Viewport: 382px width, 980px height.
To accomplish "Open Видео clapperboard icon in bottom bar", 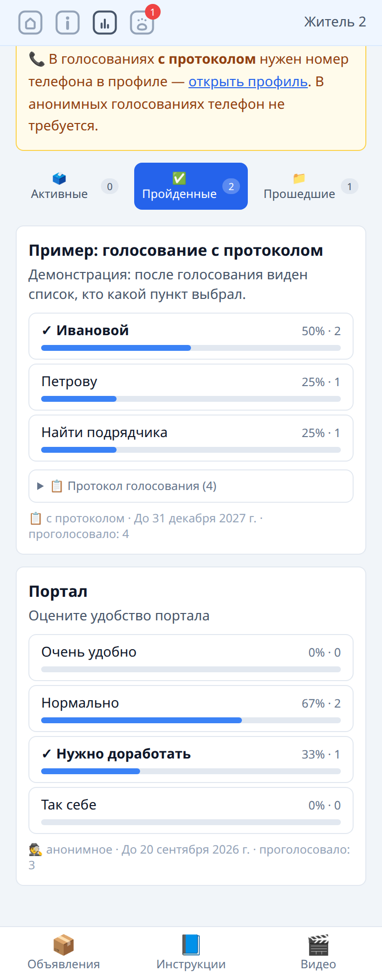I will pos(318,945).
